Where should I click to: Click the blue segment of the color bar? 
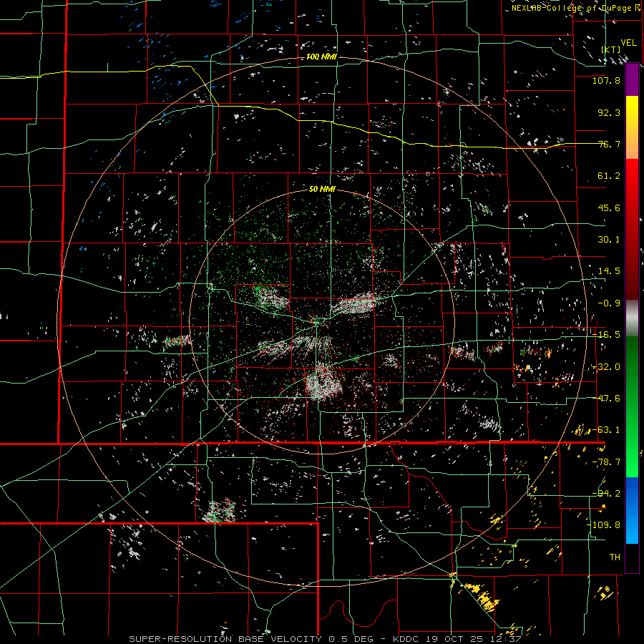[x=632, y=510]
